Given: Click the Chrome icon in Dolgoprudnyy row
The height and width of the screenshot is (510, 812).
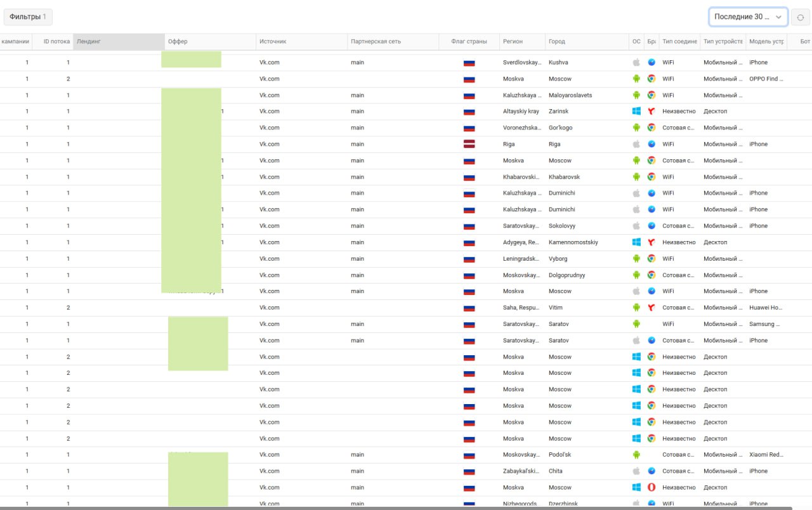Looking at the screenshot, I should 652,275.
